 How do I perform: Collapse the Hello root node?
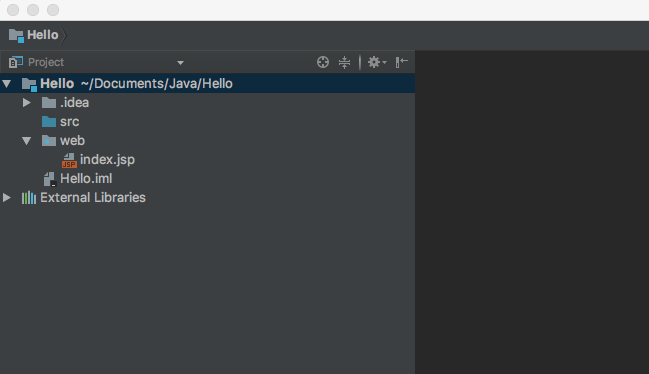tap(7, 84)
